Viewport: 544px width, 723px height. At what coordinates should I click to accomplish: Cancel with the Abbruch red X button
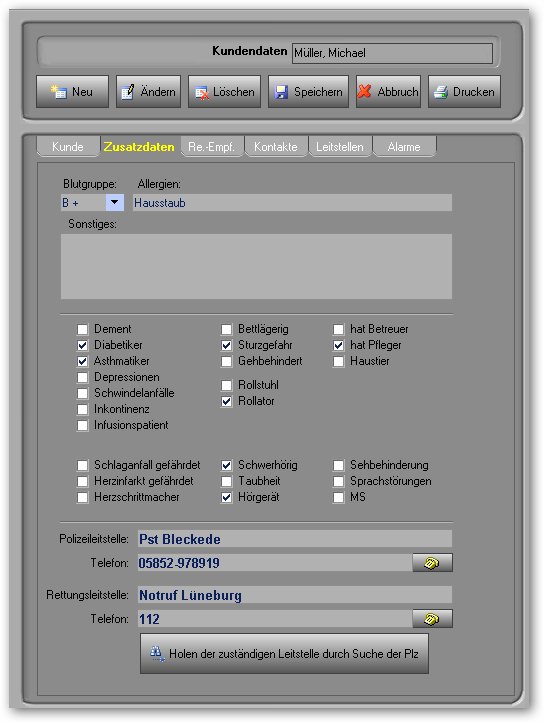click(x=388, y=92)
